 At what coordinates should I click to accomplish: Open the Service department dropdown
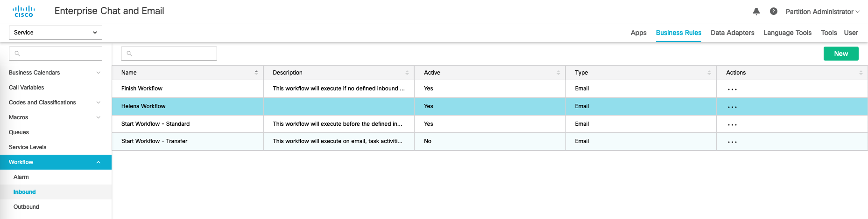click(x=56, y=33)
